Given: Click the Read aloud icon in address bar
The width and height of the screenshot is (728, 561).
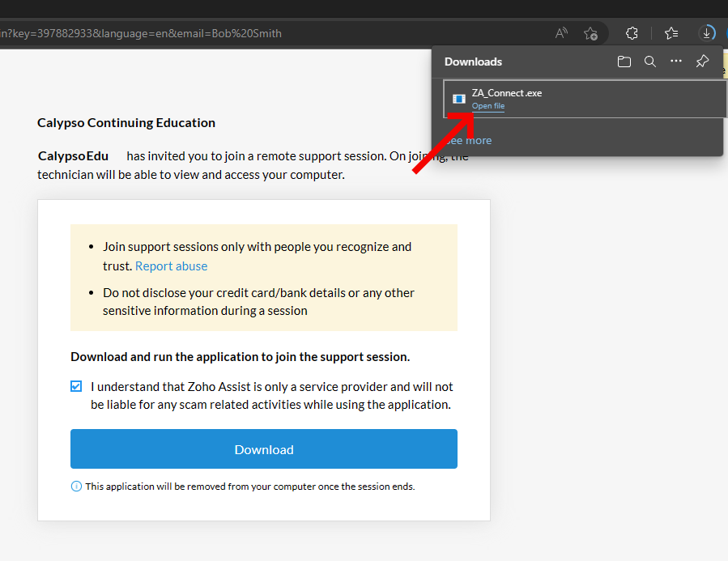Looking at the screenshot, I should point(561,33).
